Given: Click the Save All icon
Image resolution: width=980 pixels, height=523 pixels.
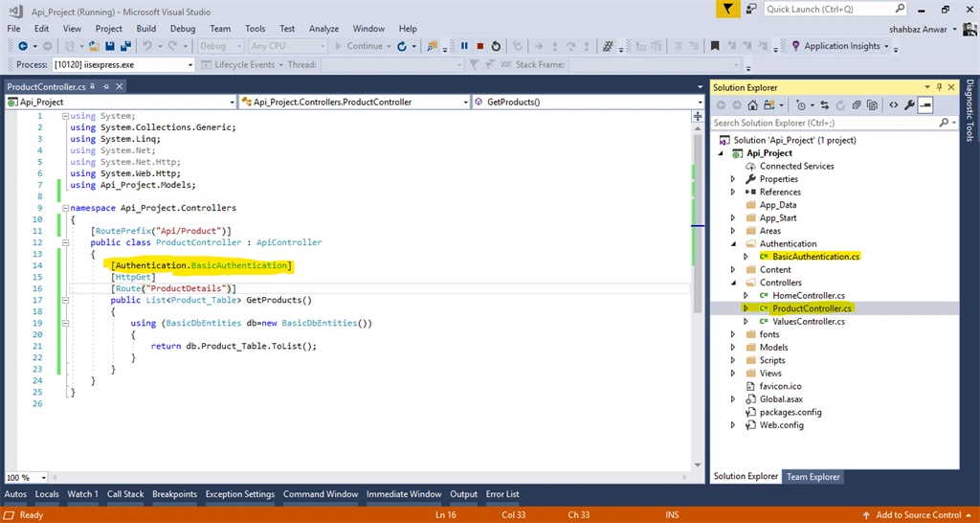Looking at the screenshot, I should pyautogui.click(x=125, y=46).
